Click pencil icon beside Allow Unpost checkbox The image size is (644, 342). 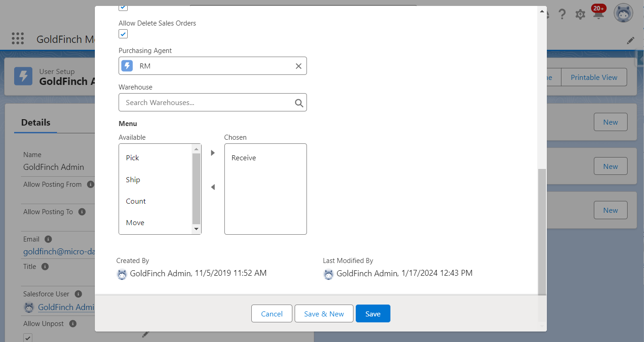[x=145, y=334]
